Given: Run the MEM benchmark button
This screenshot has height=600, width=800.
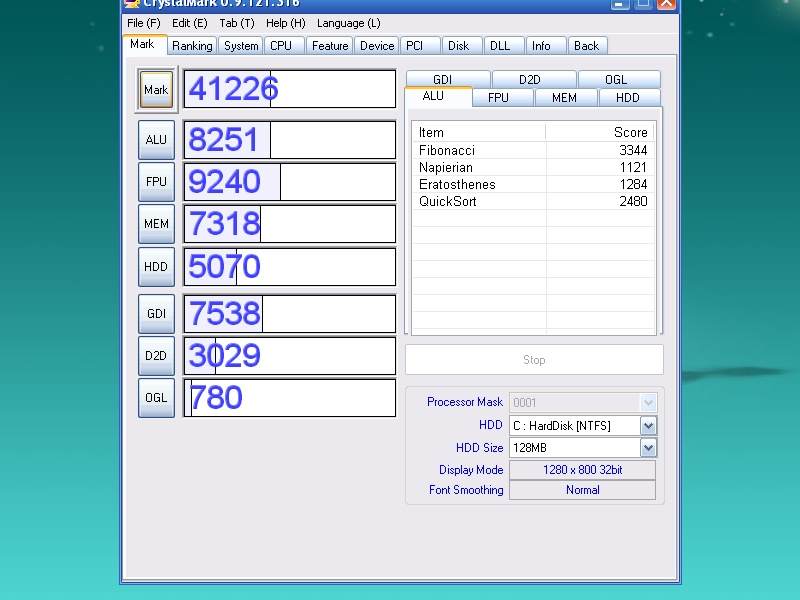Looking at the screenshot, I should 156,224.
